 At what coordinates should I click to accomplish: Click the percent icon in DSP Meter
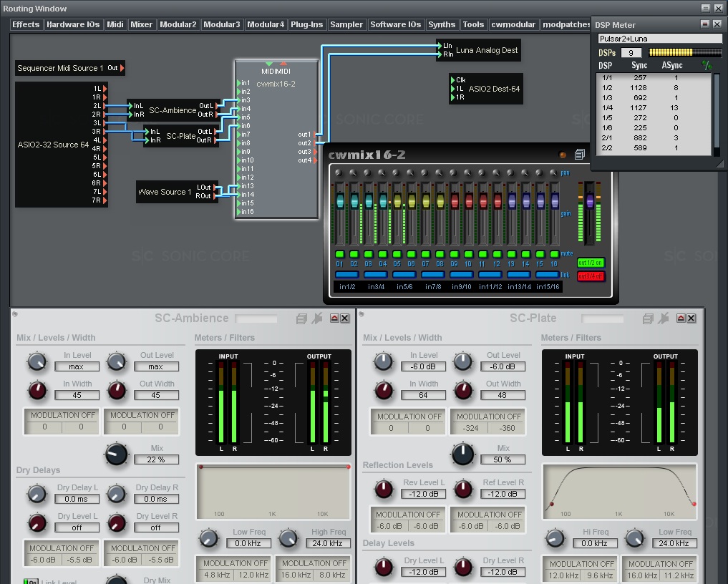[708, 65]
